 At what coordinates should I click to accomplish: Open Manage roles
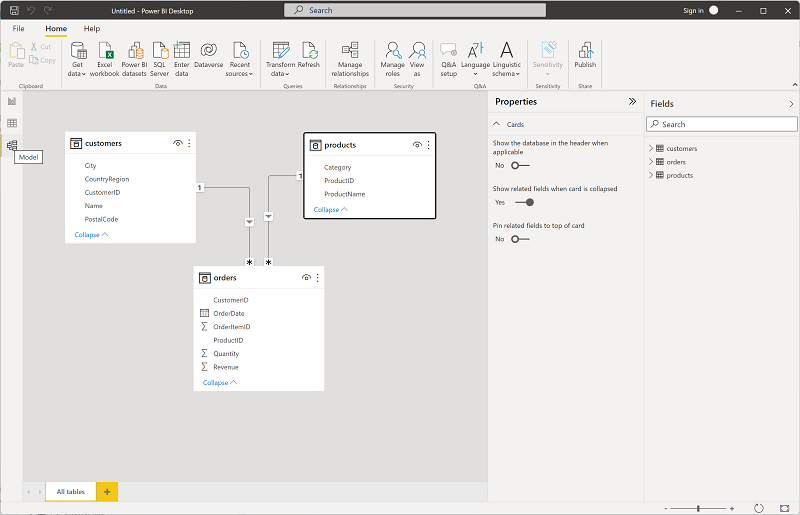[392, 59]
